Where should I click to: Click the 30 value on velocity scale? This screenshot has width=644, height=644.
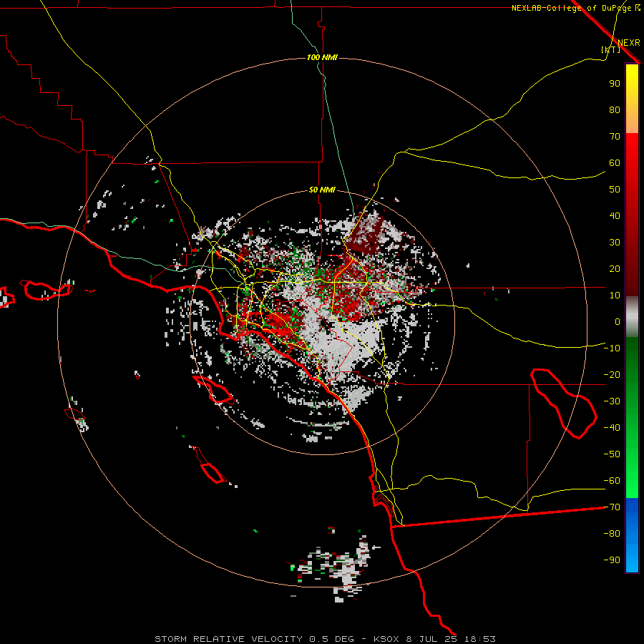615,243
